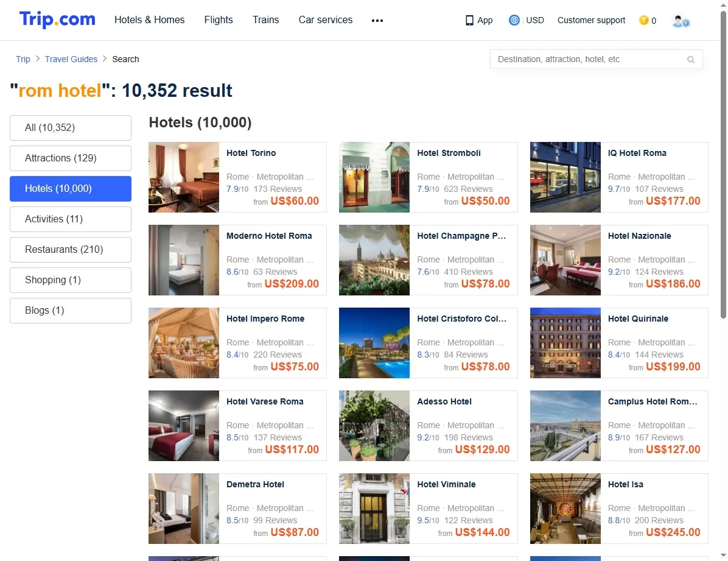The height and width of the screenshot is (561, 728).
Task: Click the search magnifier icon
Action: [x=691, y=60]
